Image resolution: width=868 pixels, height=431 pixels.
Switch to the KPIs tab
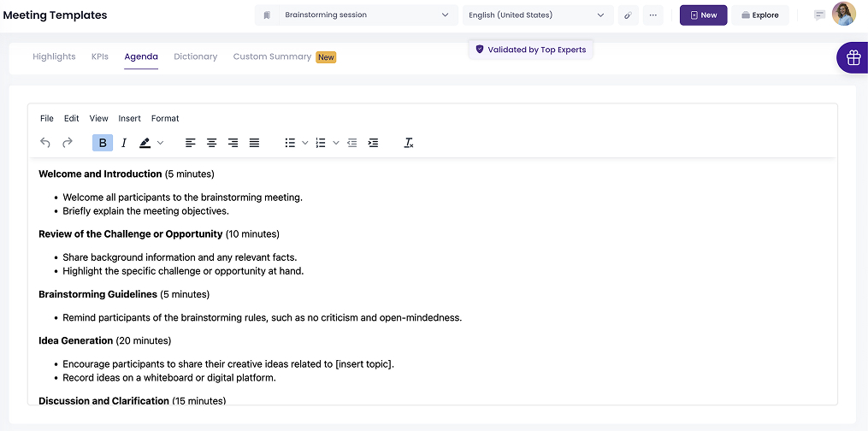100,56
